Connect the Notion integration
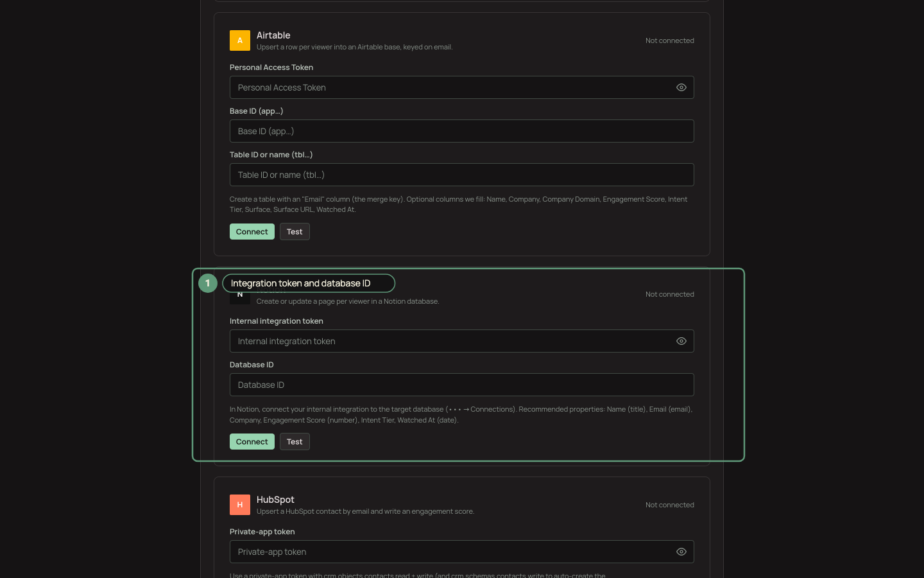 coord(252,442)
